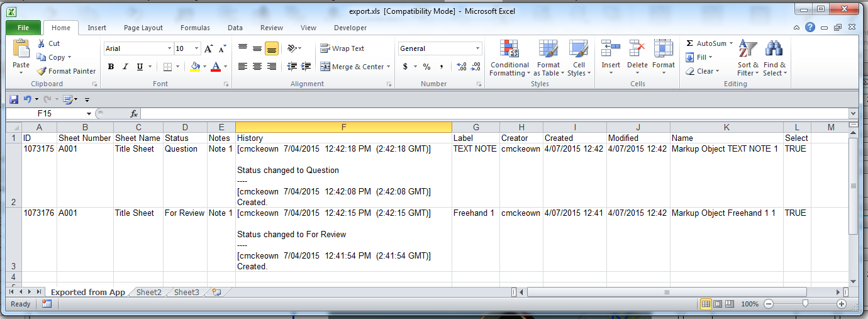The width and height of the screenshot is (868, 319).
Task: Click Undo arrow in quick access toolbar
Action: tap(27, 99)
